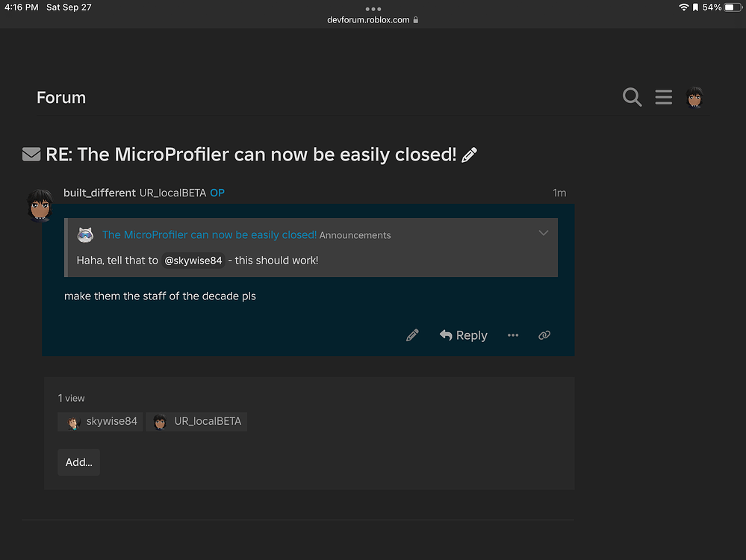Click the UR_localBETA username in post header
The image size is (746, 560).
172,193
